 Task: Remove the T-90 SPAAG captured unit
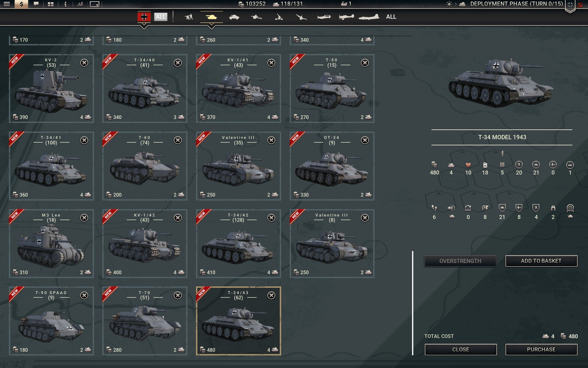(84, 296)
